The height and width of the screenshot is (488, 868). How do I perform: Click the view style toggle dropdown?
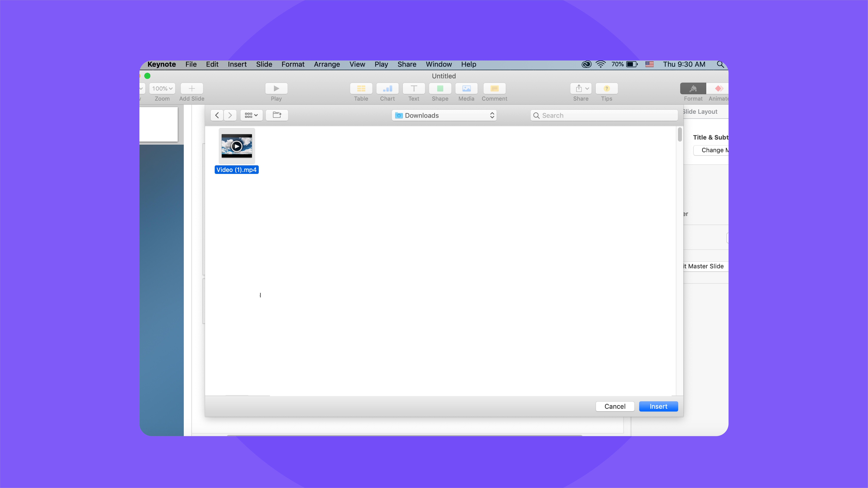[x=250, y=115]
